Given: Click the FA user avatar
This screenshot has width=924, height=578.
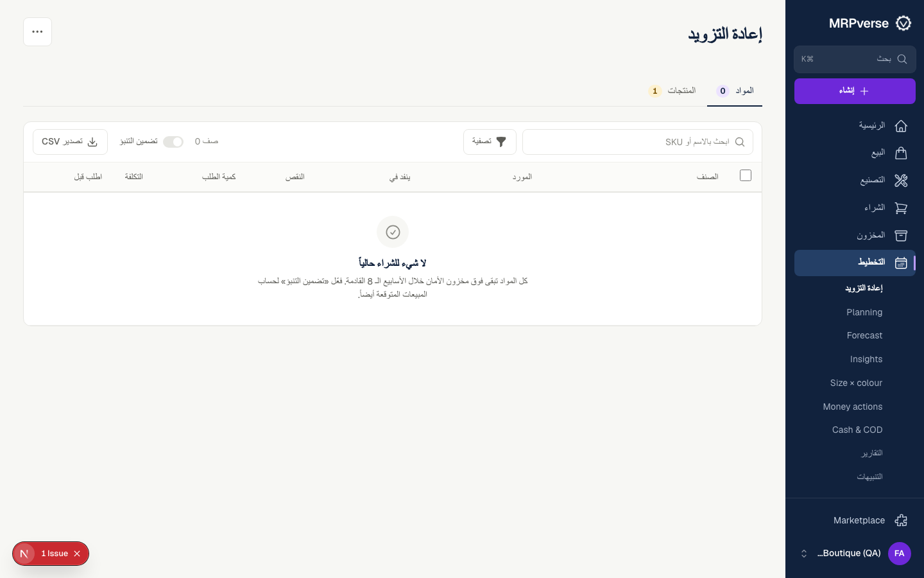Looking at the screenshot, I should coord(900,554).
